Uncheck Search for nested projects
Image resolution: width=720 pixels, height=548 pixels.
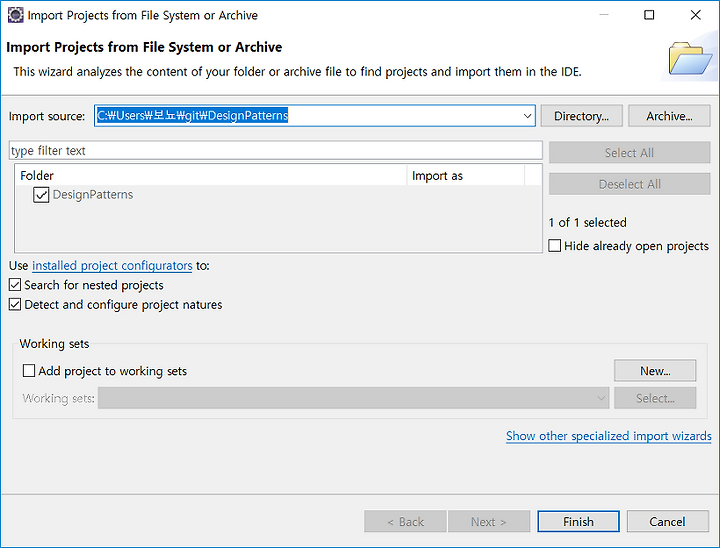(15, 285)
